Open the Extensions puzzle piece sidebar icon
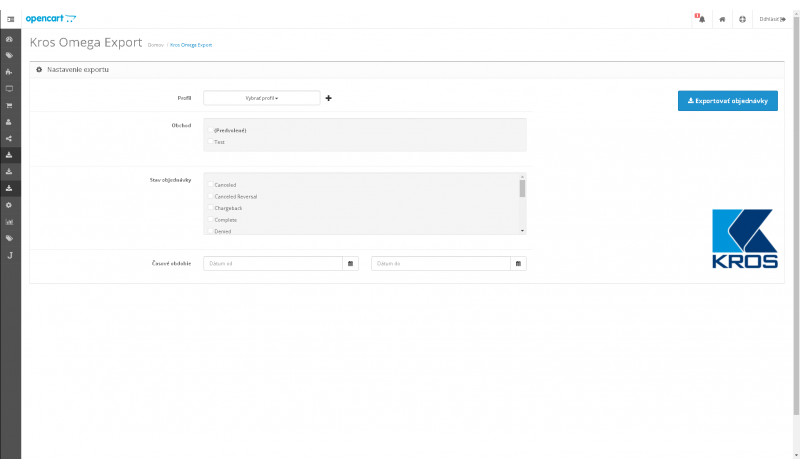This screenshot has height=470, width=800. click(x=9, y=72)
